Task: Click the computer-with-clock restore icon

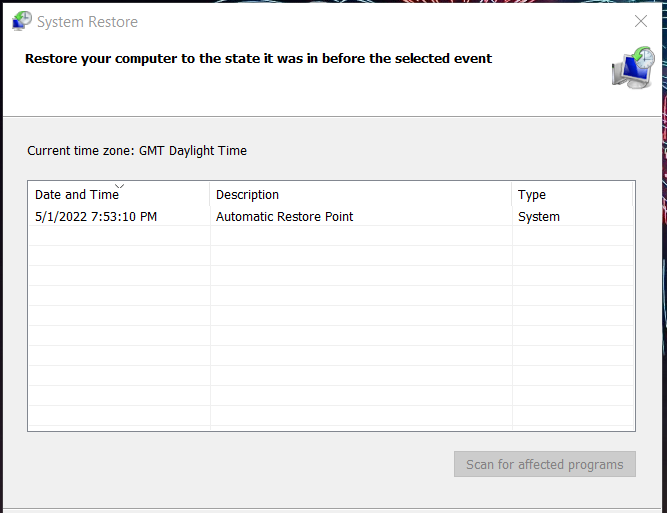Action: (633, 67)
